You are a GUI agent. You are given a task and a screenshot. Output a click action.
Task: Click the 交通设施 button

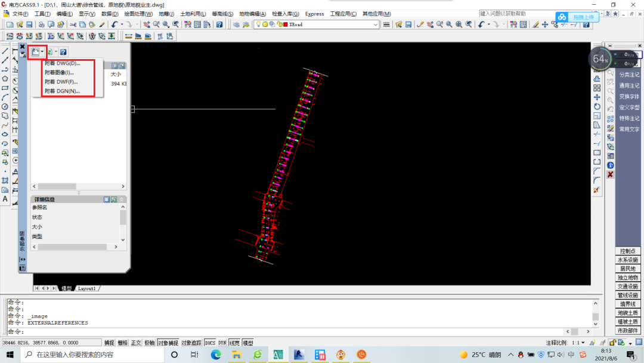tap(627, 287)
